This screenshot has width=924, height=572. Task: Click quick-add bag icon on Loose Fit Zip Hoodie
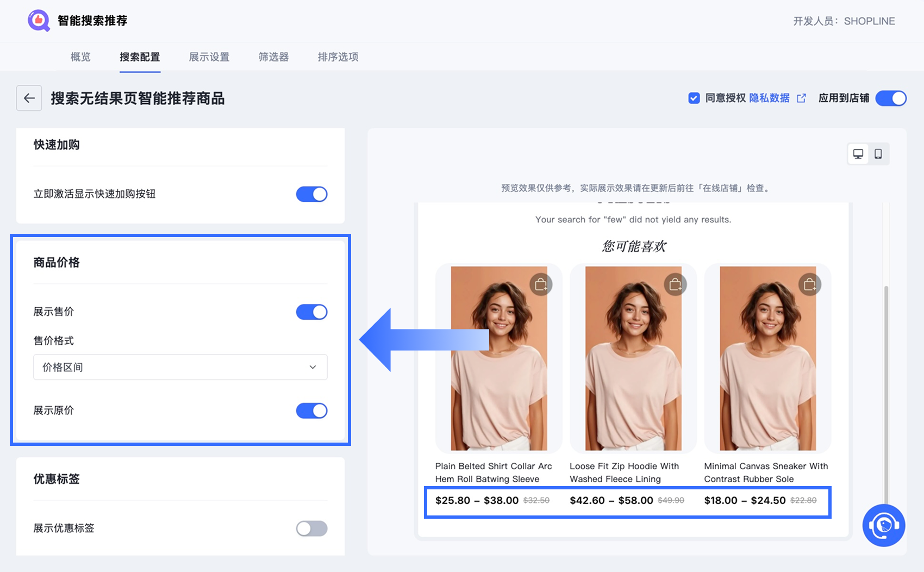click(x=676, y=284)
